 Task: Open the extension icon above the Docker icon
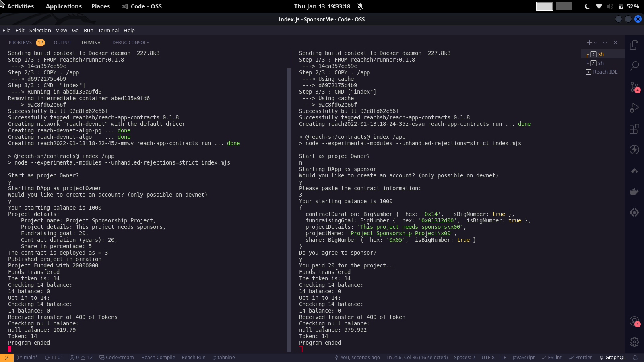(x=634, y=171)
